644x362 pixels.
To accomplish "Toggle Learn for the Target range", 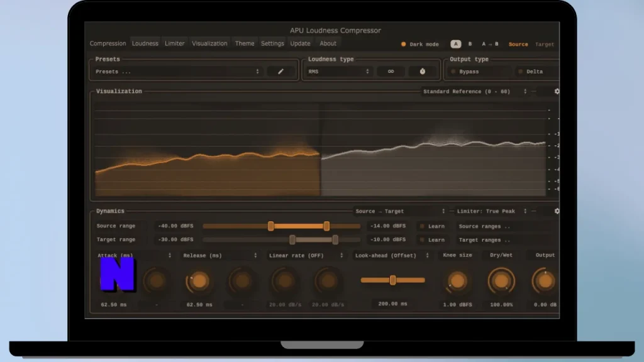I will pos(432,239).
